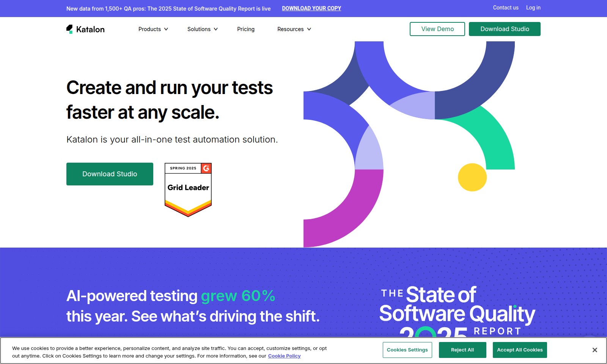Click the State of Software Quality report graphic
Viewport: 607px width, 364px height.
click(x=457, y=312)
